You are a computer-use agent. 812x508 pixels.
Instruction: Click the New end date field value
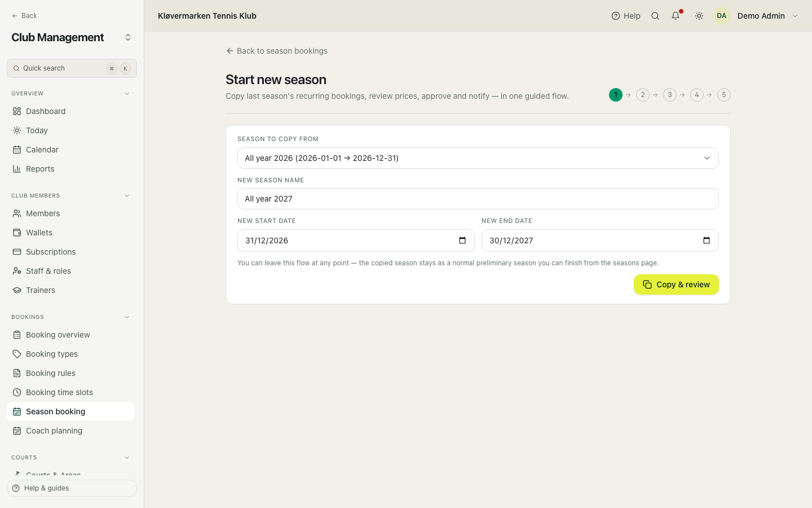[511, 240]
